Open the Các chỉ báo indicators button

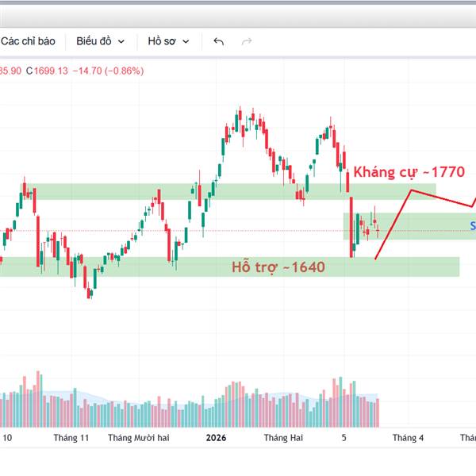28,41
